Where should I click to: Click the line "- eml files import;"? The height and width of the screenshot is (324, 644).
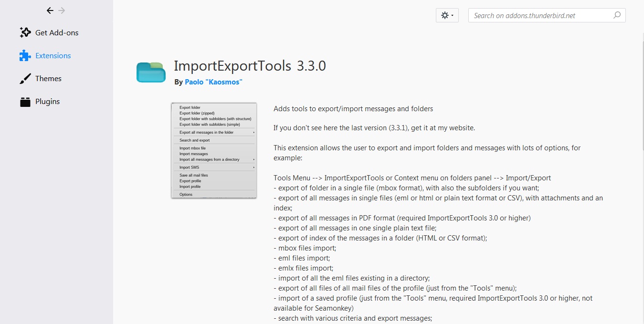point(302,258)
